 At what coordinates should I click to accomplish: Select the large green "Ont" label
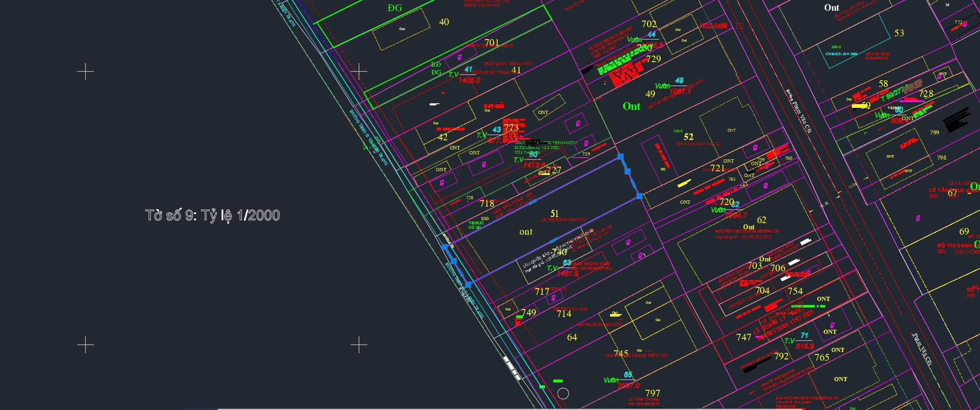tap(632, 106)
